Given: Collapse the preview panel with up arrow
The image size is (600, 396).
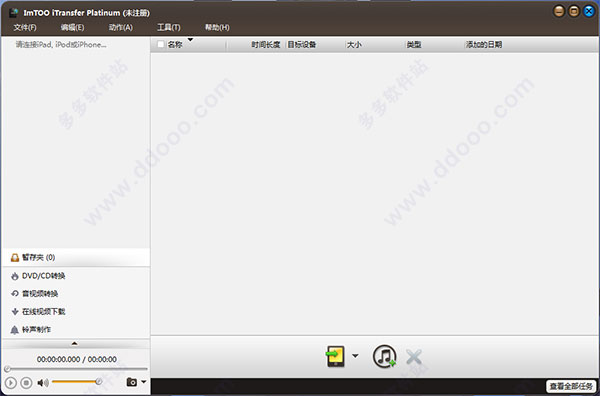Looking at the screenshot, I should 75,344.
